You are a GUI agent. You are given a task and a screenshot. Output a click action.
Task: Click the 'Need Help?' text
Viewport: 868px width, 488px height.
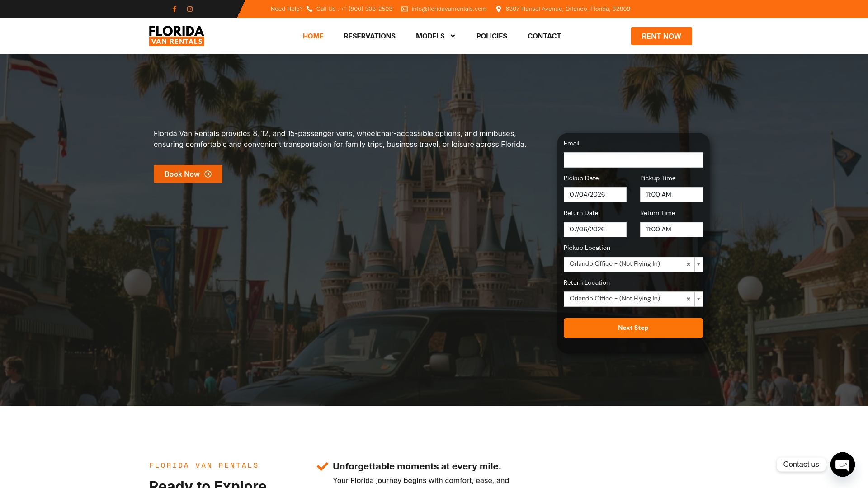click(286, 9)
